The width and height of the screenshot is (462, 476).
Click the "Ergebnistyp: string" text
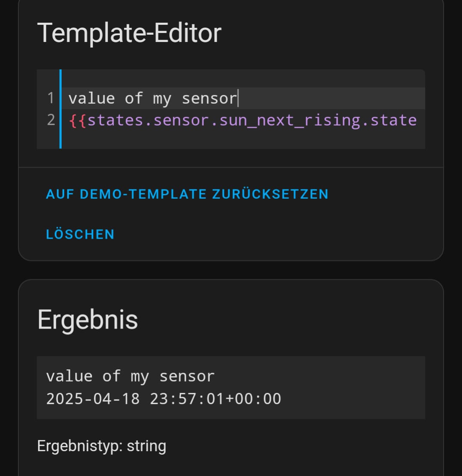pyautogui.click(x=101, y=446)
